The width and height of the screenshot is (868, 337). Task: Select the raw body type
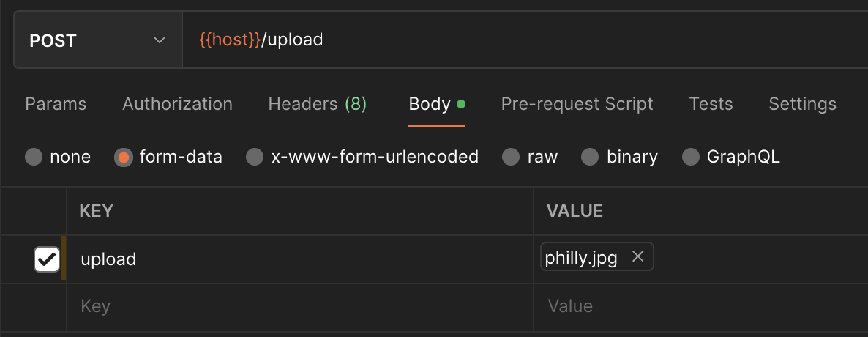pyautogui.click(x=510, y=157)
